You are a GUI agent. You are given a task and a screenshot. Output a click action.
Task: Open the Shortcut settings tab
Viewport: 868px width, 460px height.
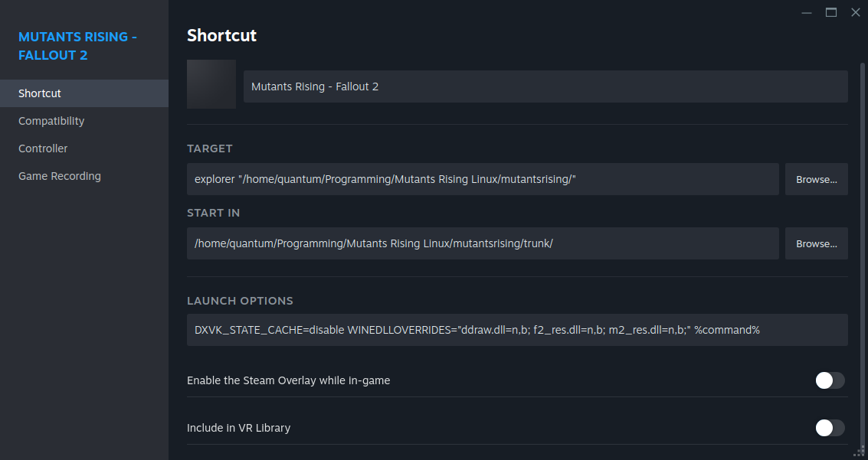tap(84, 93)
